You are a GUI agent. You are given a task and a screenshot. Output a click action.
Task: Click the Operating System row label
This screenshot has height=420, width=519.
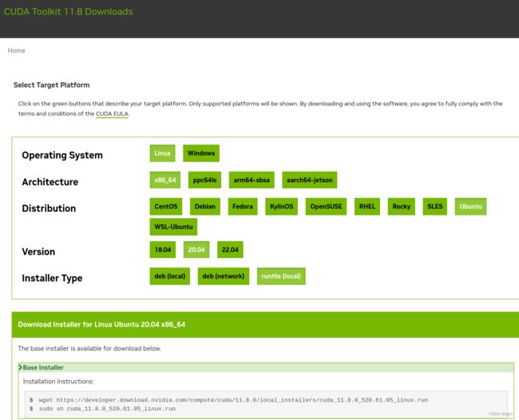point(62,155)
